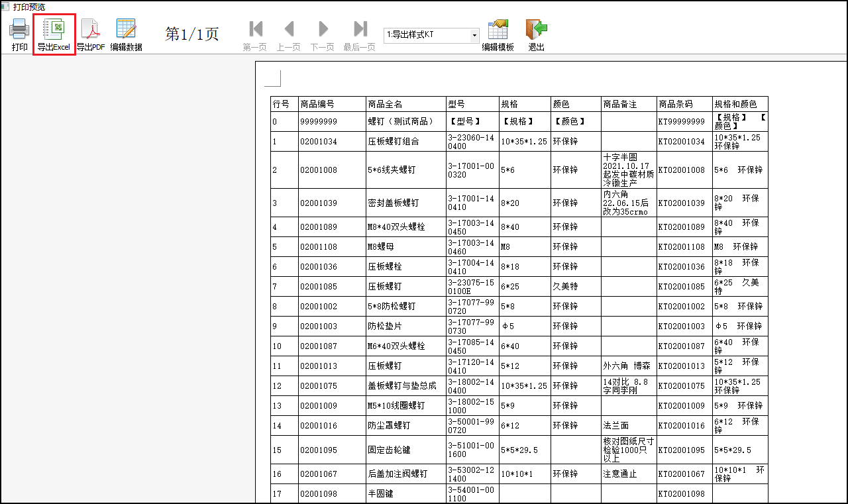Go to next page (下一页) arrow

[323, 29]
